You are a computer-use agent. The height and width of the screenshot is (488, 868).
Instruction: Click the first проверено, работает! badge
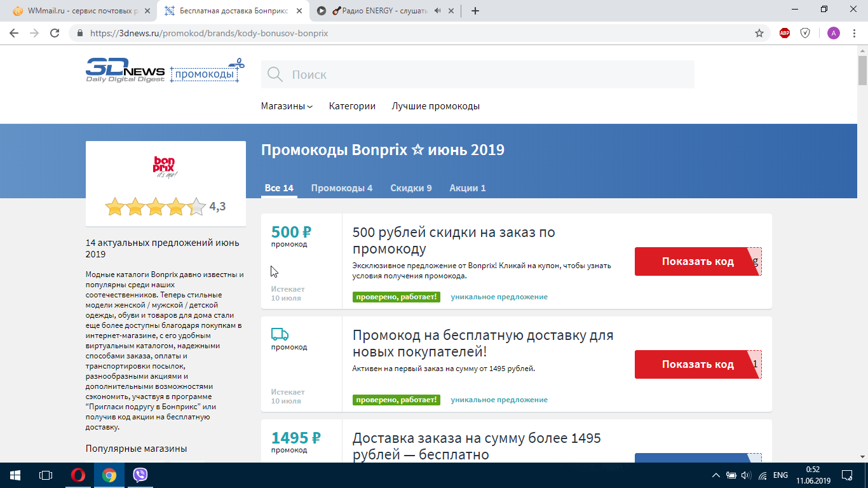click(397, 297)
